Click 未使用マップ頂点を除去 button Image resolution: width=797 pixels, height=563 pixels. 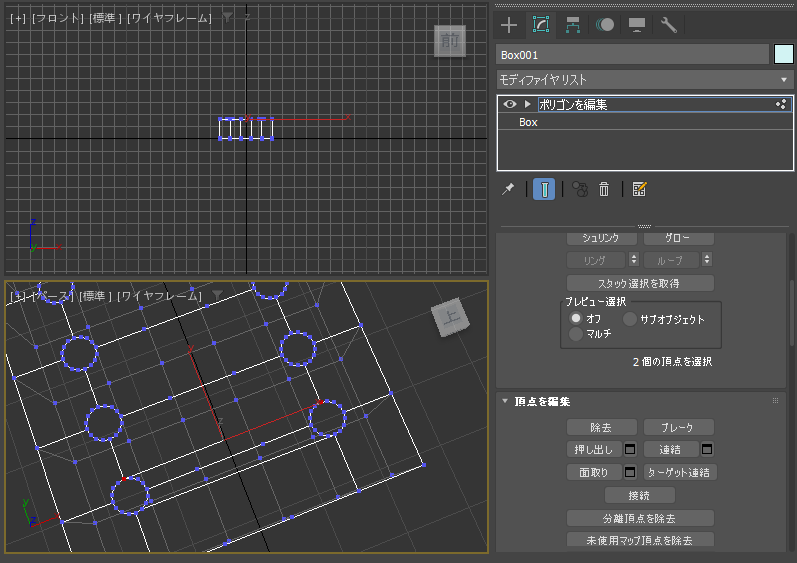click(640, 540)
